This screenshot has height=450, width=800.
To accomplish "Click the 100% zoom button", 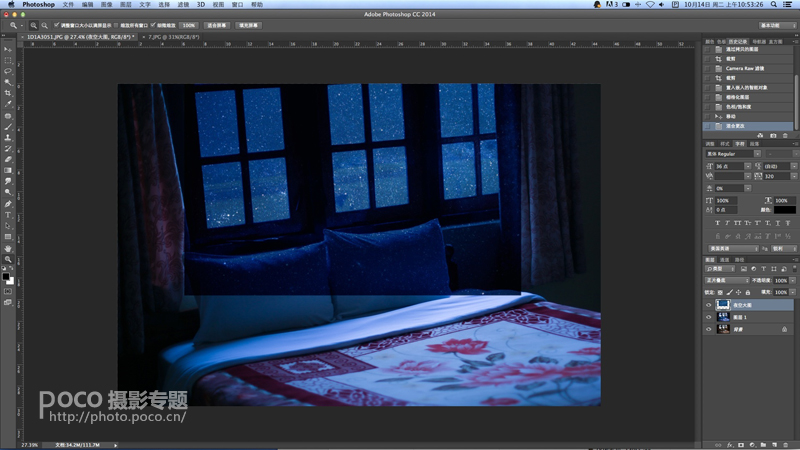I will click(189, 25).
